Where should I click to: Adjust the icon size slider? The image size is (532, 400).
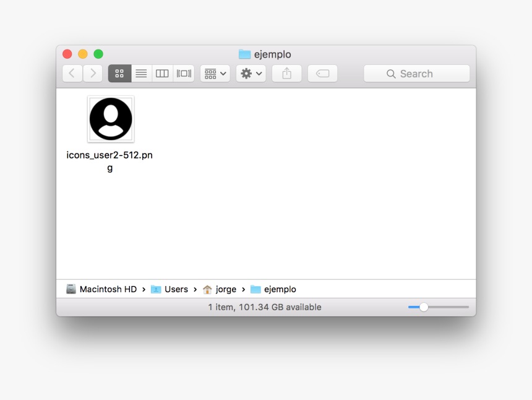[424, 307]
